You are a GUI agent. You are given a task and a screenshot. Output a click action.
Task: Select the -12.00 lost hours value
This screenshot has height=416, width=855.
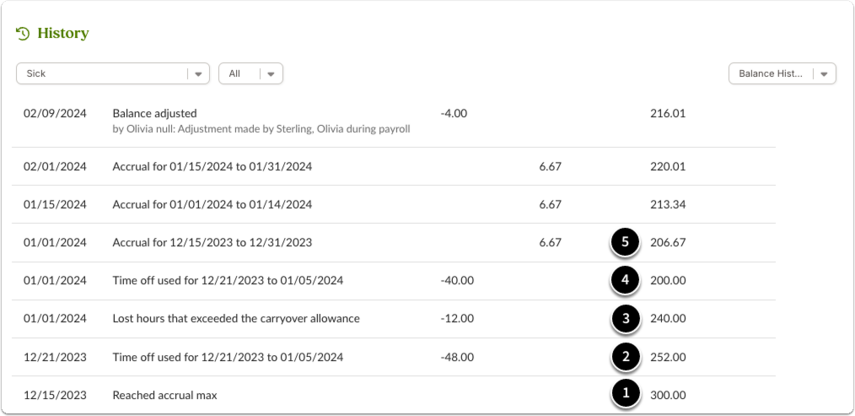(456, 318)
